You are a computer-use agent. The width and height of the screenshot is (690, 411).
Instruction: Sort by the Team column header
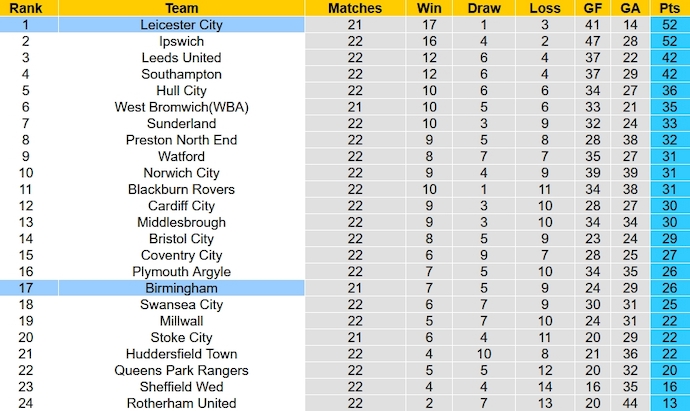point(181,8)
